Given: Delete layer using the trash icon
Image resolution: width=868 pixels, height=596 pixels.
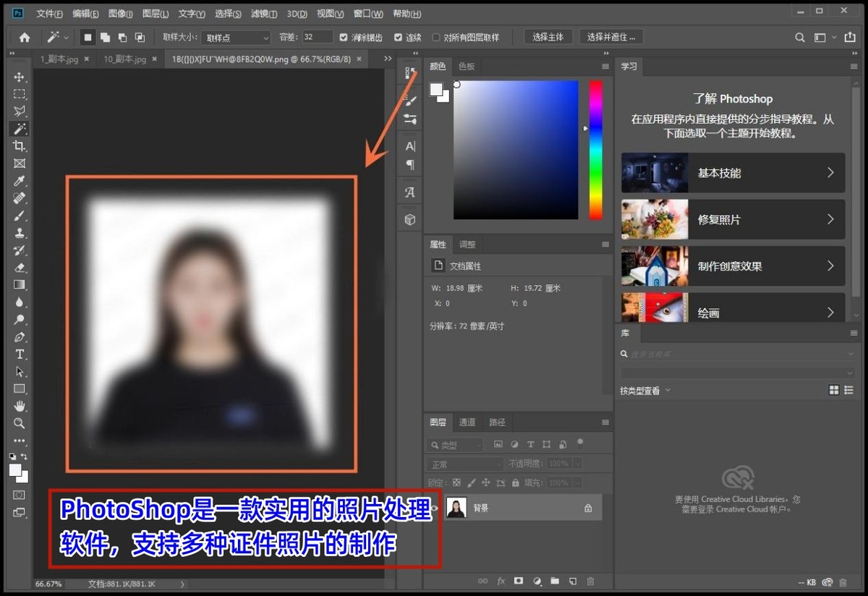Looking at the screenshot, I should point(591,582).
